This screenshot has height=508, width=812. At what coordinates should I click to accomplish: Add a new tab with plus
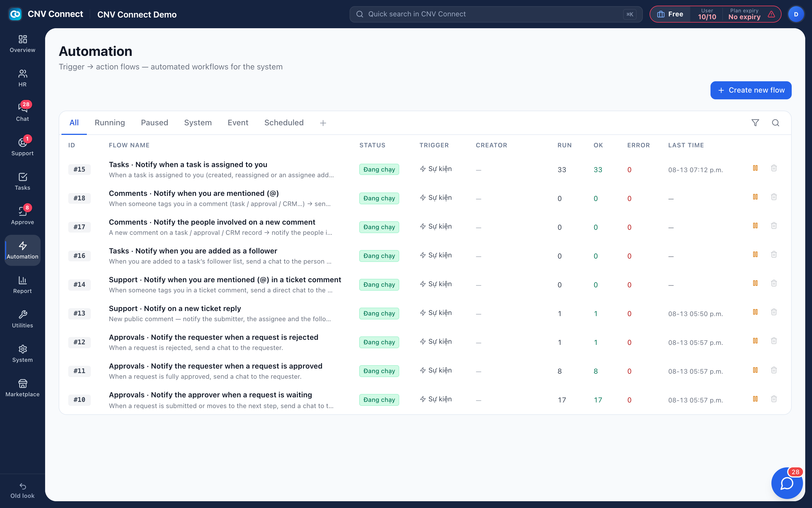pyautogui.click(x=323, y=123)
